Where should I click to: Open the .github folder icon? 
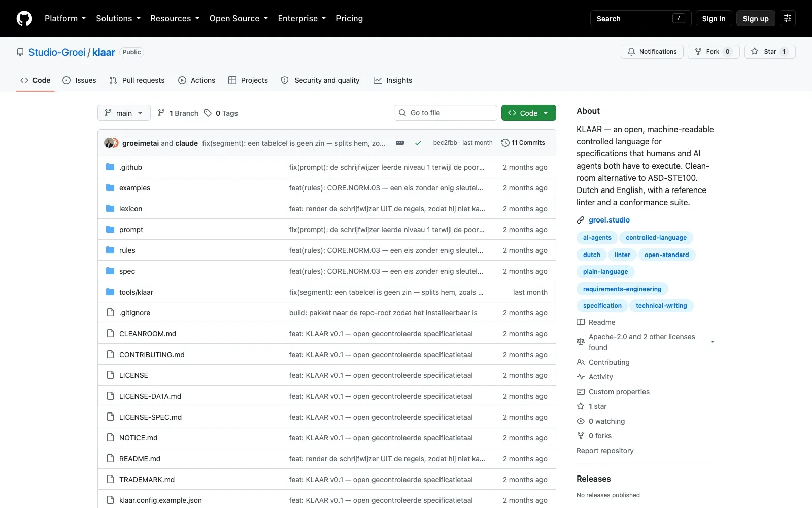pyautogui.click(x=110, y=167)
